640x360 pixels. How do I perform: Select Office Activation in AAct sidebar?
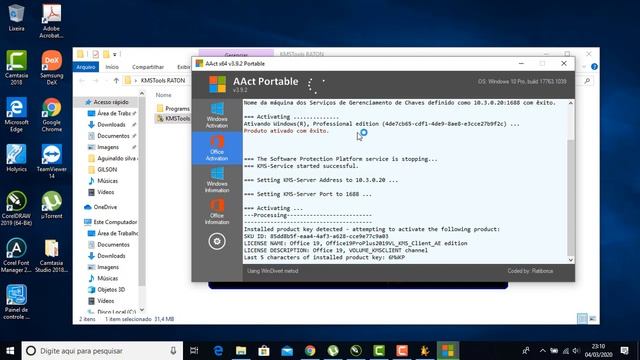pyautogui.click(x=217, y=148)
